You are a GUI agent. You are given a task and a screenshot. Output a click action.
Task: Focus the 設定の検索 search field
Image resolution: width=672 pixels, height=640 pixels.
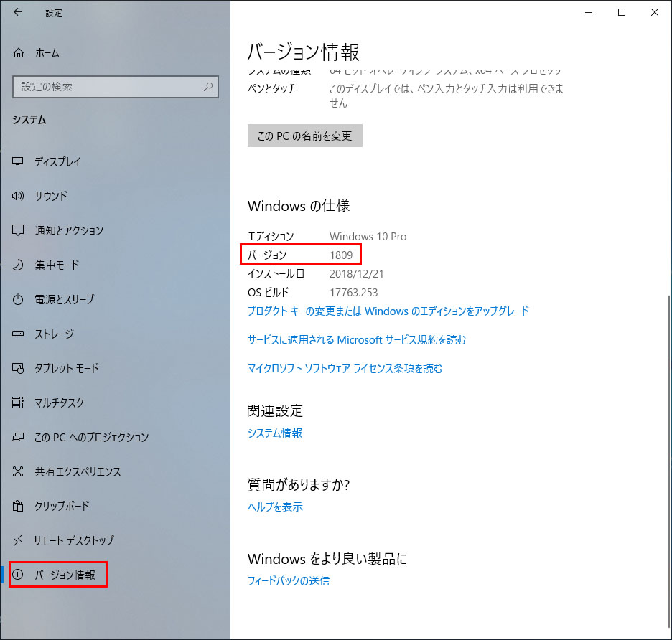(116, 87)
